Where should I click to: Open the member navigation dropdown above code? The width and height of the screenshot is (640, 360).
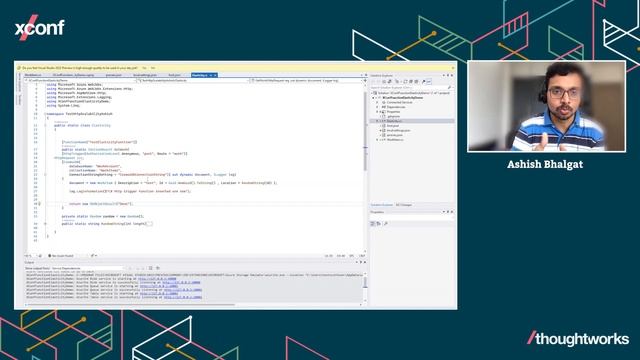pyautogui.click(x=306, y=80)
